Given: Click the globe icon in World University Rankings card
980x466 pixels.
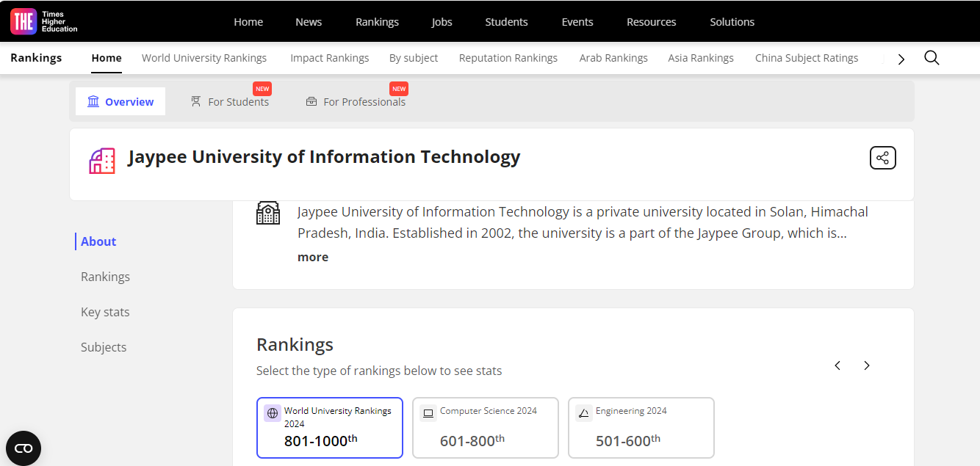Looking at the screenshot, I should [x=273, y=413].
